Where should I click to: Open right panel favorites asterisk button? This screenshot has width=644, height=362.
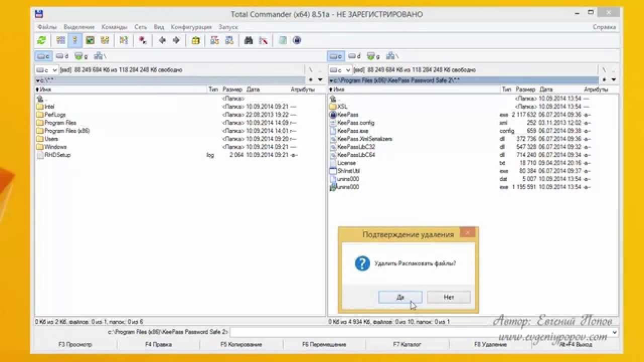point(604,80)
